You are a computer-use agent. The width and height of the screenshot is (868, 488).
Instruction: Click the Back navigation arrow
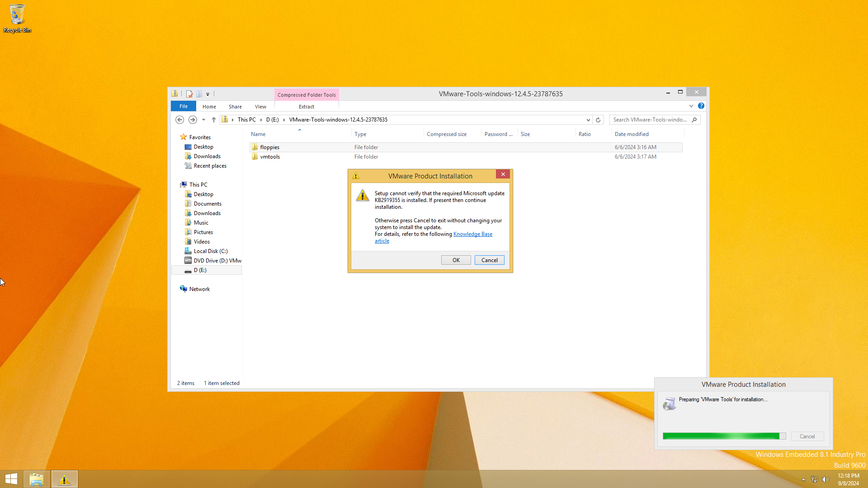[179, 120]
